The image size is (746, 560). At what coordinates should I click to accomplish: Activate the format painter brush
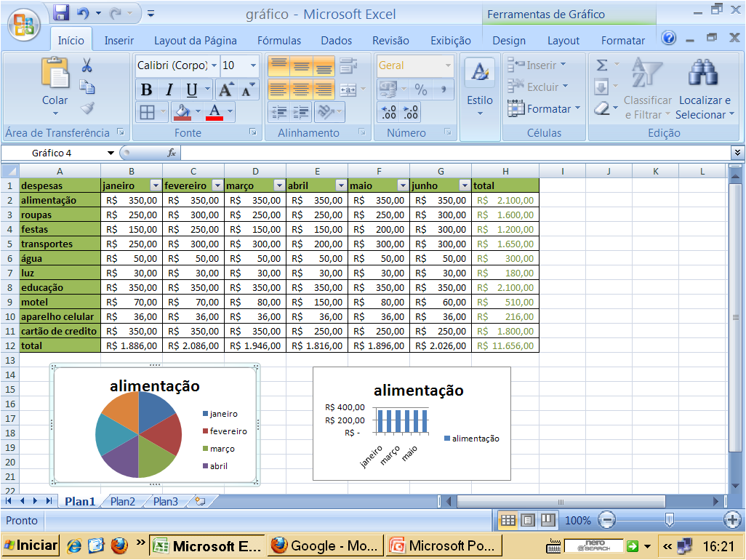[x=87, y=108]
